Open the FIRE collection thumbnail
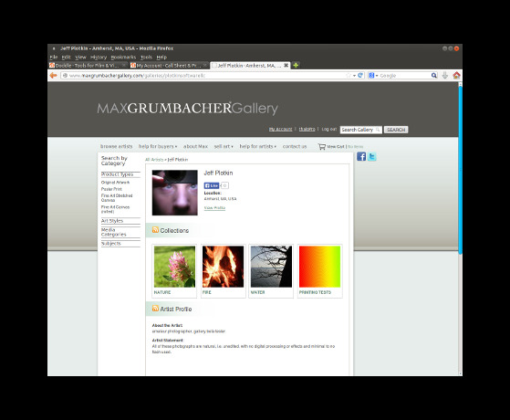This screenshot has height=420, width=510. point(223,267)
